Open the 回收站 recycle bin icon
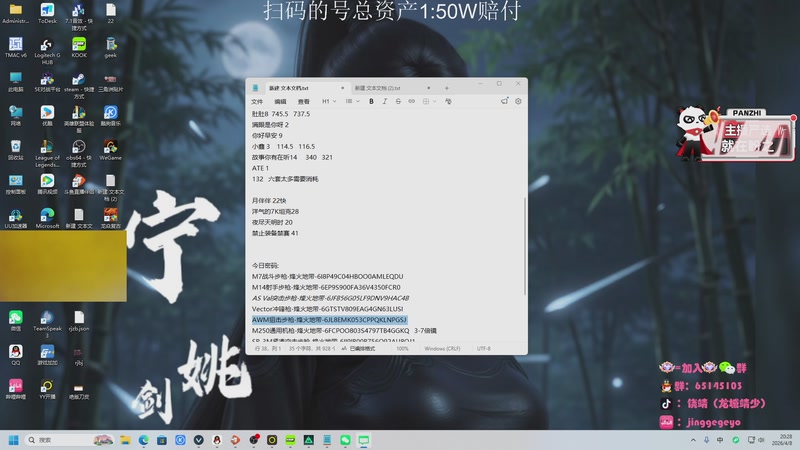The width and height of the screenshot is (800, 450). click(15, 151)
